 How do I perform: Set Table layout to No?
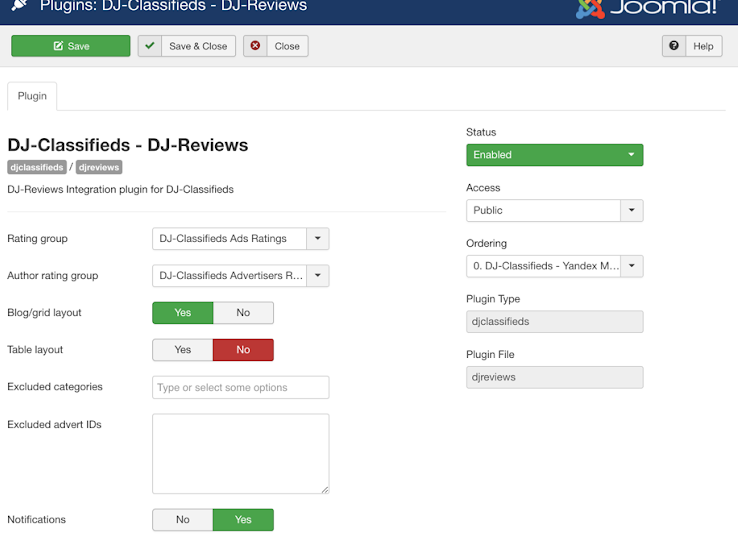click(x=243, y=350)
